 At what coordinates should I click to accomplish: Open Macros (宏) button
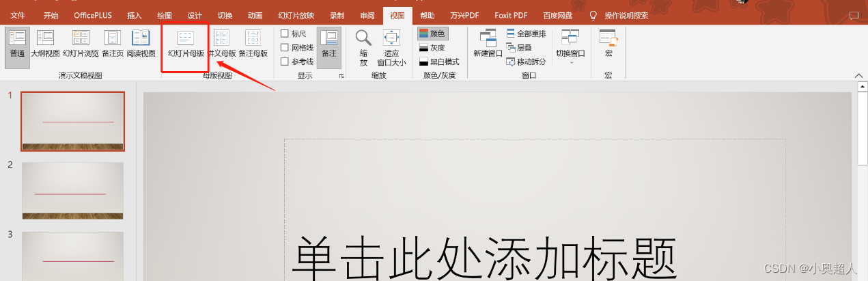[608, 44]
